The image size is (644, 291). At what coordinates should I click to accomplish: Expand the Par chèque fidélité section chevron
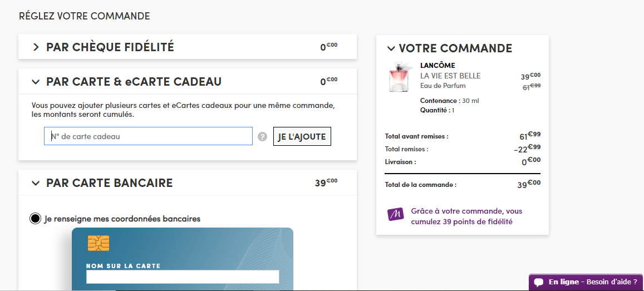coord(36,47)
